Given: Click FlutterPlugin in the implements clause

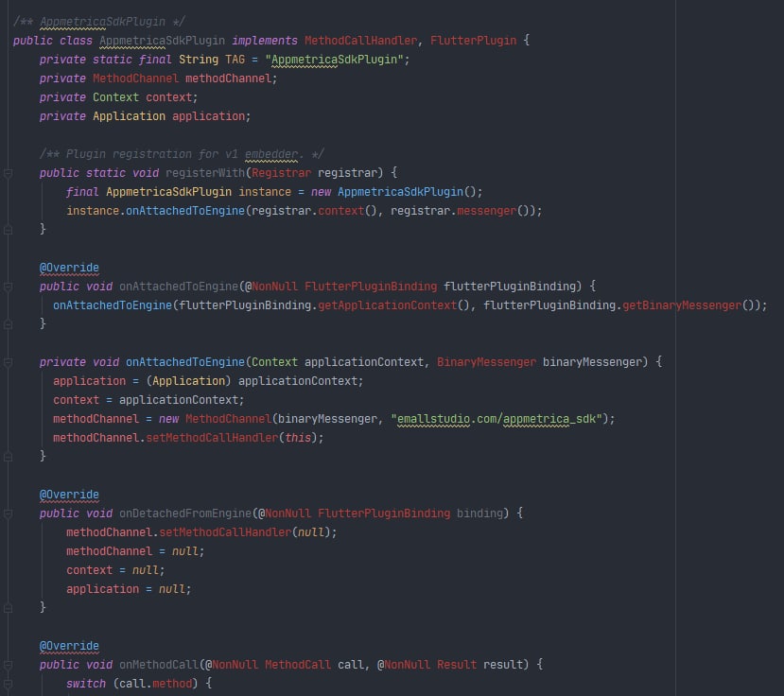Looking at the screenshot, I should (474, 41).
